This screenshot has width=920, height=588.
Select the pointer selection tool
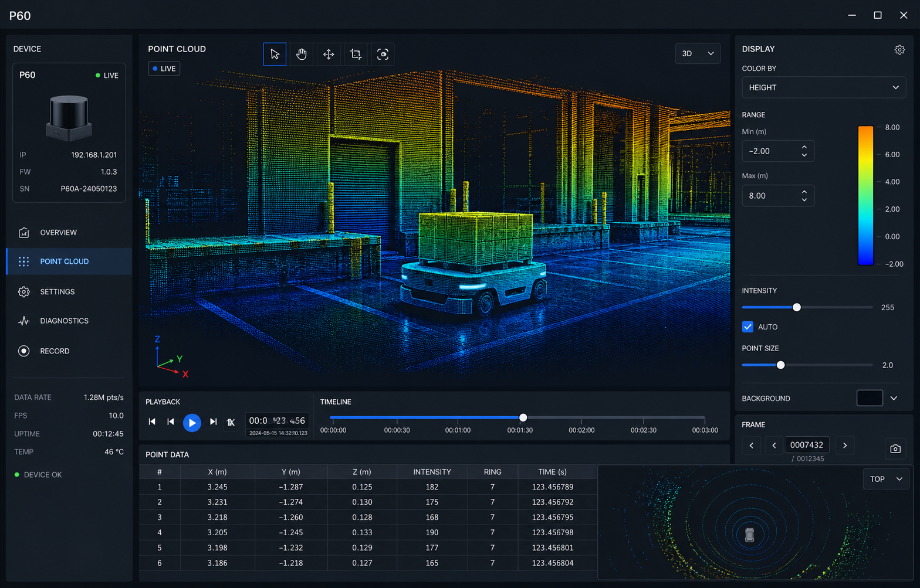[x=275, y=54]
